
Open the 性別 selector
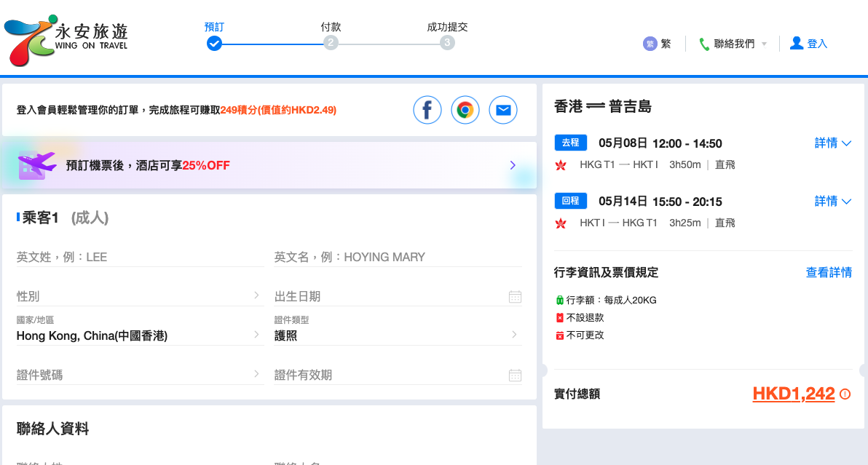[138, 296]
